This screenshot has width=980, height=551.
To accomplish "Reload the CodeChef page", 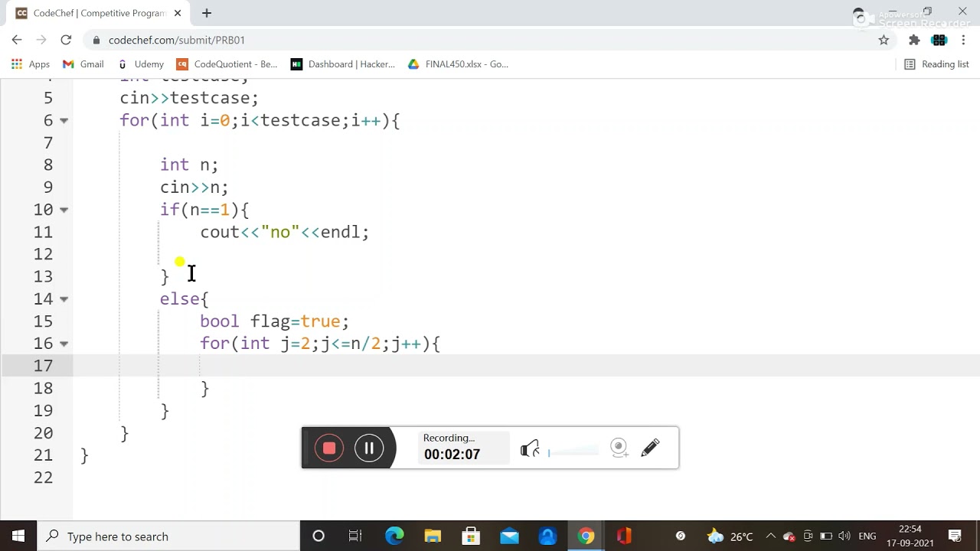I will [66, 40].
